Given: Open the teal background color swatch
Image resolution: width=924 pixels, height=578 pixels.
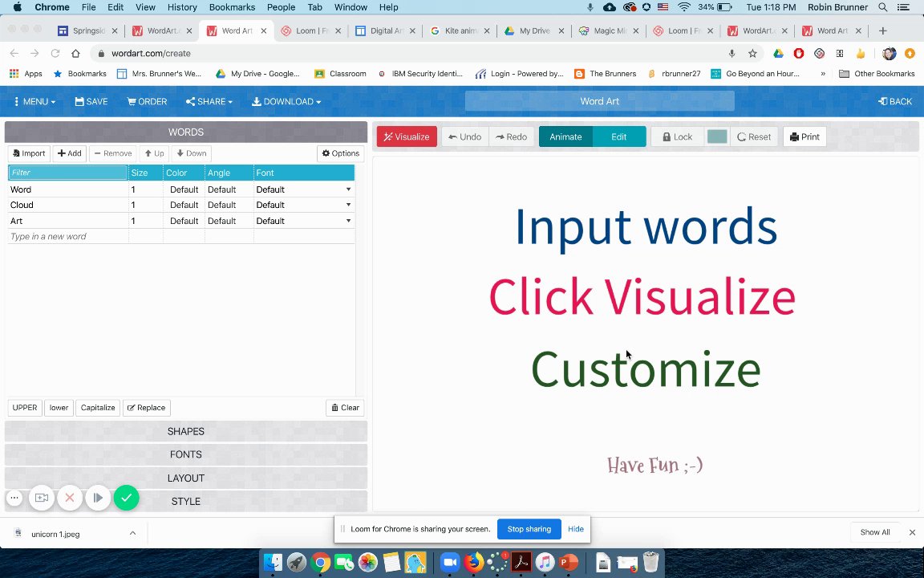Looking at the screenshot, I should tap(716, 136).
